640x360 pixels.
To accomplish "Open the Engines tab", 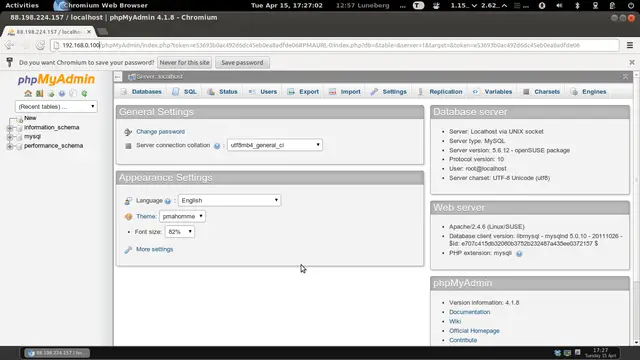I will tap(589, 92).
